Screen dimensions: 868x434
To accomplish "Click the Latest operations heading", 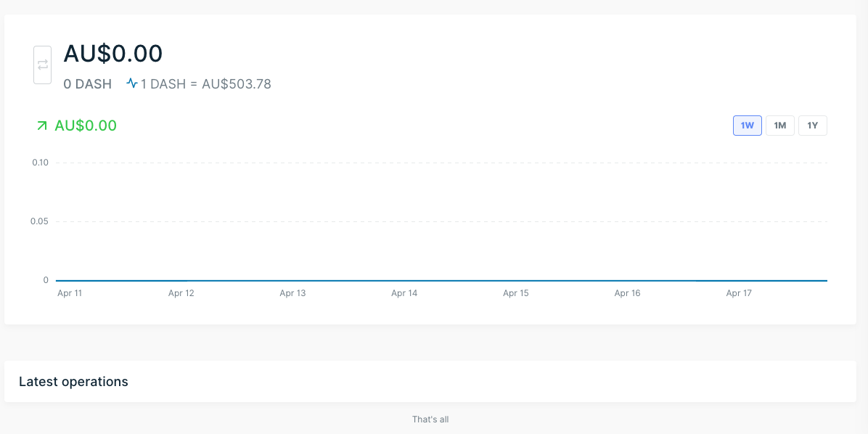I will (73, 382).
